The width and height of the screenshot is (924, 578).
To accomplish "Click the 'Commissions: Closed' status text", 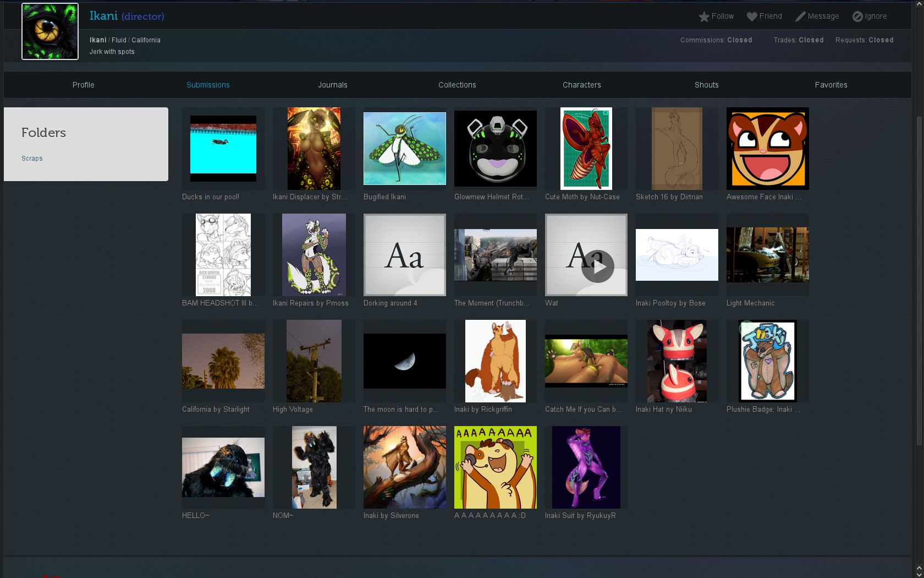I will [x=716, y=40].
